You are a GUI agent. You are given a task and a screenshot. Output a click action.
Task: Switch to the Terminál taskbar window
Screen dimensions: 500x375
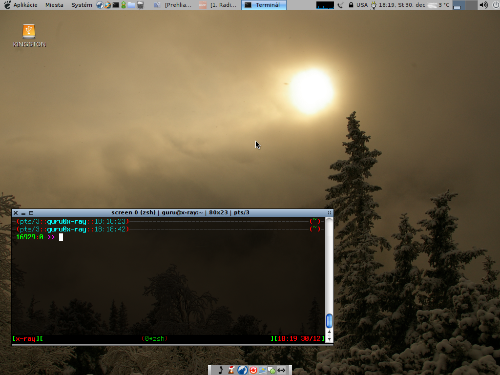click(x=264, y=5)
